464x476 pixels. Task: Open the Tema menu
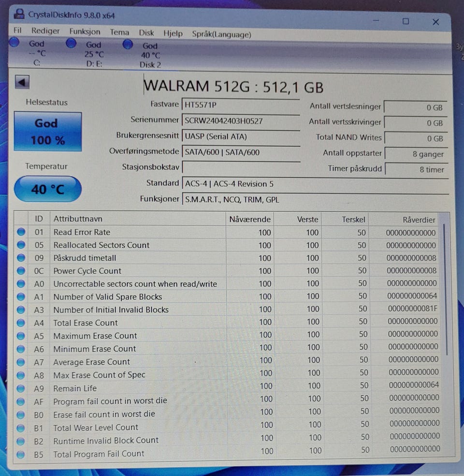click(x=119, y=32)
